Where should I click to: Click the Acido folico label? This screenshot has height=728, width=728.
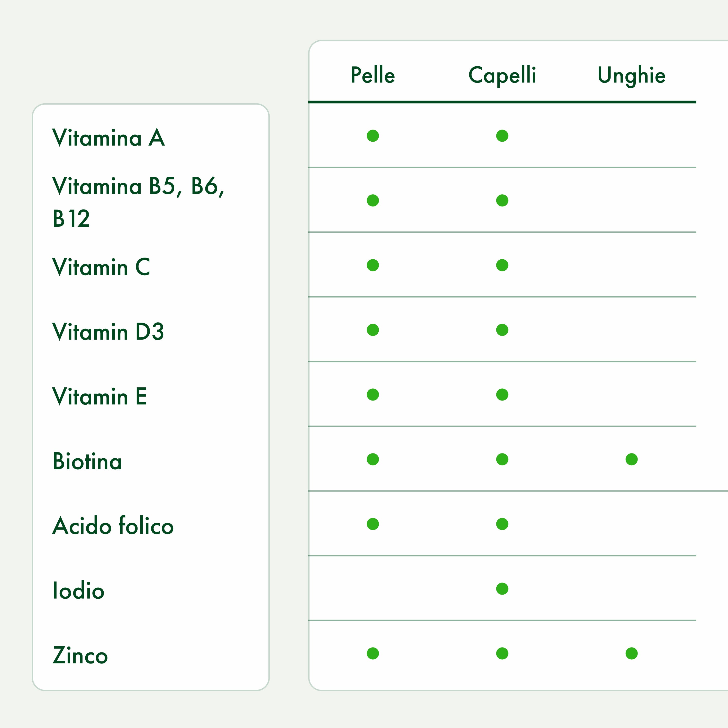click(x=113, y=526)
